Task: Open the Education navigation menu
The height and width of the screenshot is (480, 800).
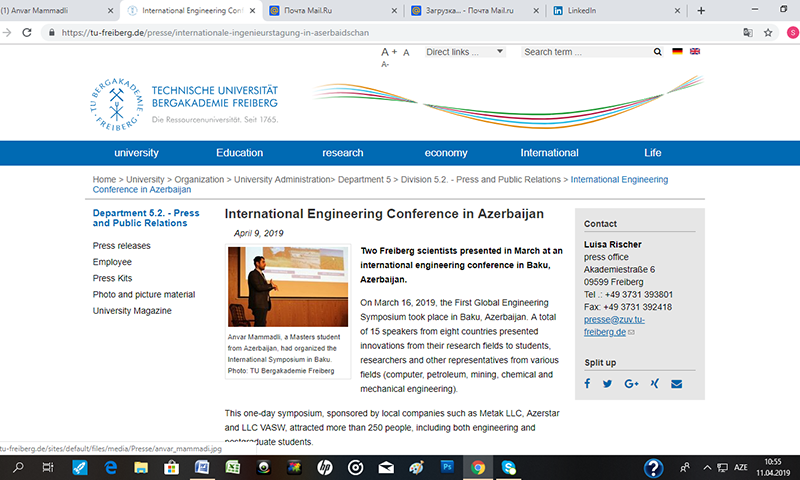Action: 239,153
